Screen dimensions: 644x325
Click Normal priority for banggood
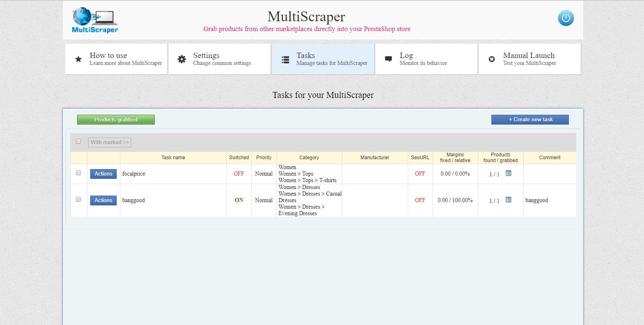pos(264,200)
